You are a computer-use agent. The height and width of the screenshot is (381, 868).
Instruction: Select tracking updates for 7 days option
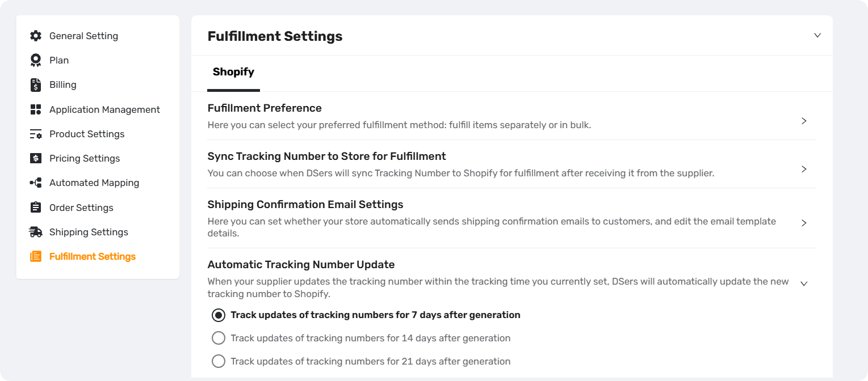coord(219,315)
